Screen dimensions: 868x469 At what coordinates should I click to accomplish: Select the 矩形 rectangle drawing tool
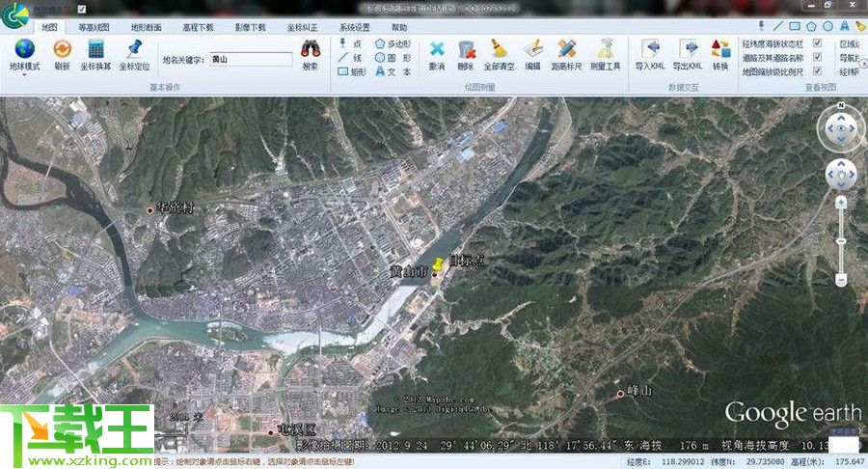pyautogui.click(x=351, y=71)
